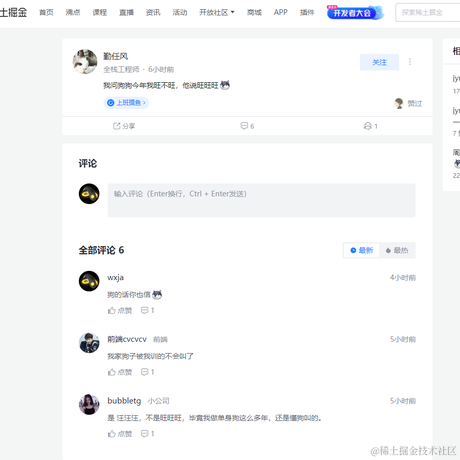This screenshot has width=460, height=460.
Task: Open the post more-options dots
Action: (410, 62)
